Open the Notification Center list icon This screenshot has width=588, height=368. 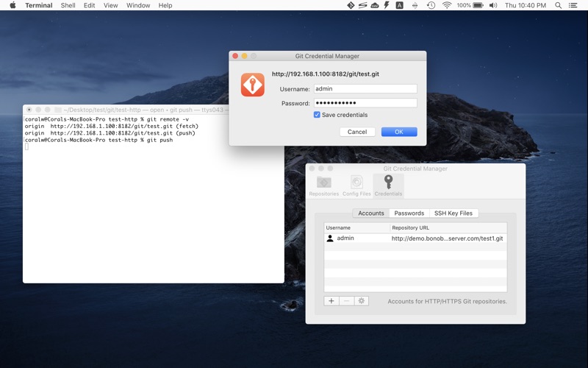coord(573,5)
